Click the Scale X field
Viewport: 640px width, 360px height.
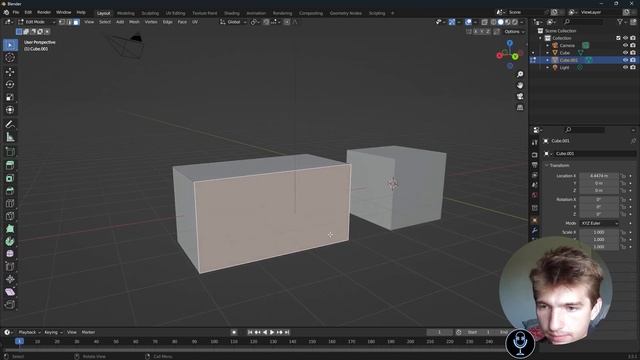(x=599, y=232)
